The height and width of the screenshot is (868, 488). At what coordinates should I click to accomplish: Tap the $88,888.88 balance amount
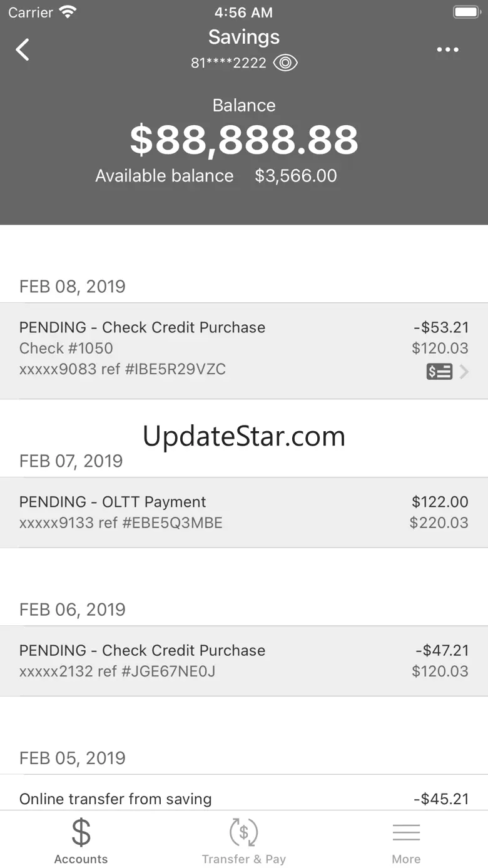coord(244,140)
